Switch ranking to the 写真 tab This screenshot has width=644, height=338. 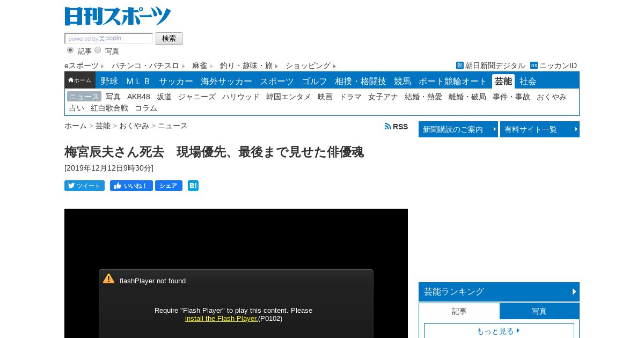[x=539, y=311]
